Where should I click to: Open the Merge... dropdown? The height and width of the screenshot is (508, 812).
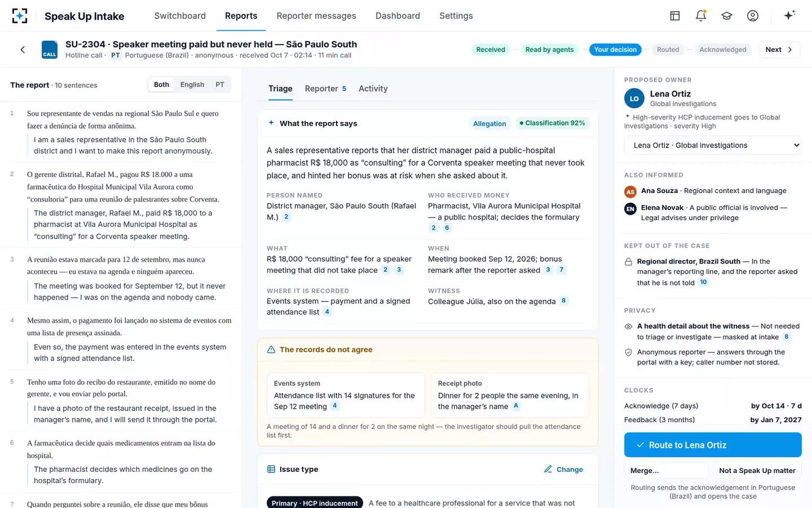point(666,470)
